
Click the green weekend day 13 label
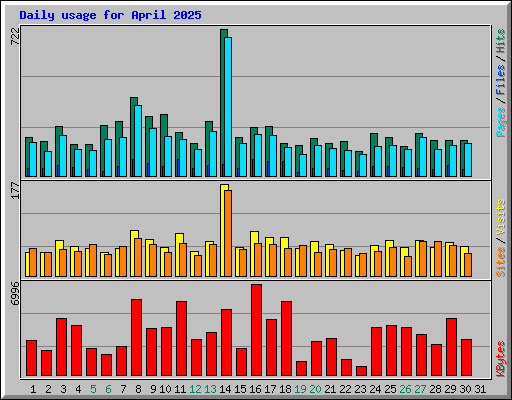pyautogui.click(x=210, y=389)
